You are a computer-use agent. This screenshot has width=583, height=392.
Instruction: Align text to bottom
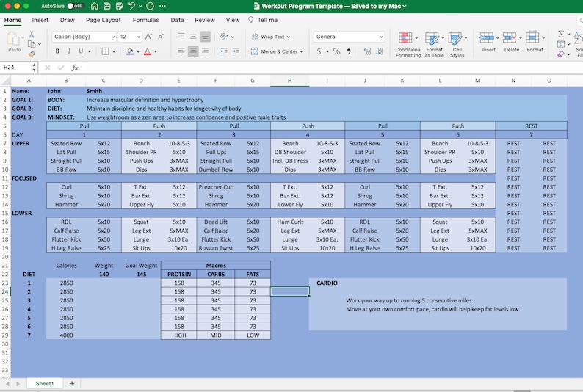pos(205,37)
